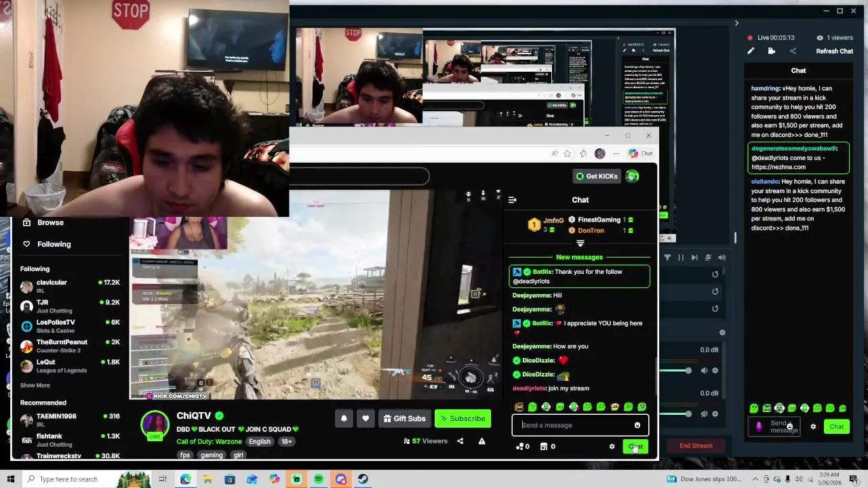The image size is (868, 488).
Task: Open the browser profile avatar
Action: click(x=599, y=154)
